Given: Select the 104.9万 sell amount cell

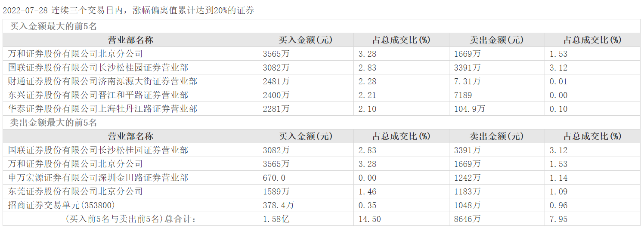Looking at the screenshot, I should point(469,109).
